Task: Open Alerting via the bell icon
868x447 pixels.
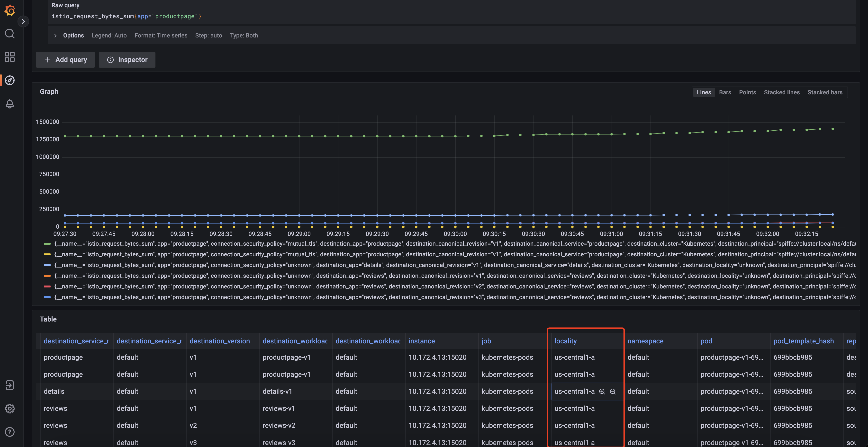Action: [x=10, y=103]
